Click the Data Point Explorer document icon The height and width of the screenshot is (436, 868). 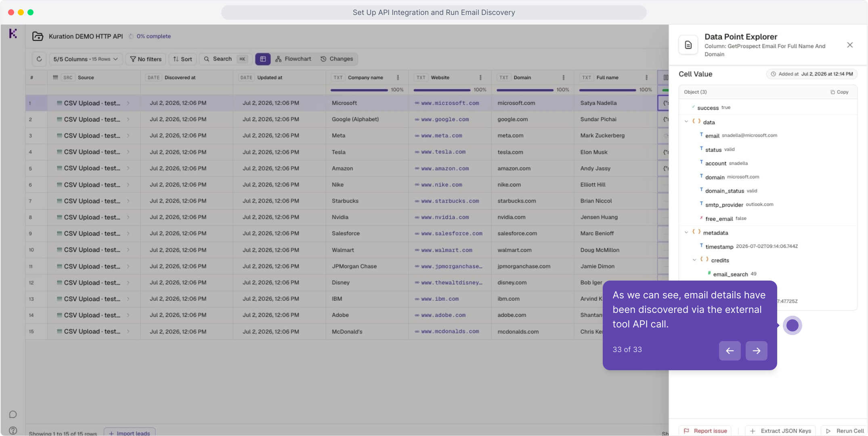(688, 45)
